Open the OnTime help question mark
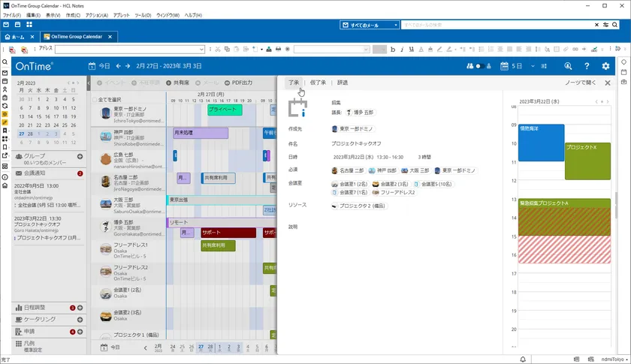Viewport: 631px width, 364px height. [x=587, y=66]
